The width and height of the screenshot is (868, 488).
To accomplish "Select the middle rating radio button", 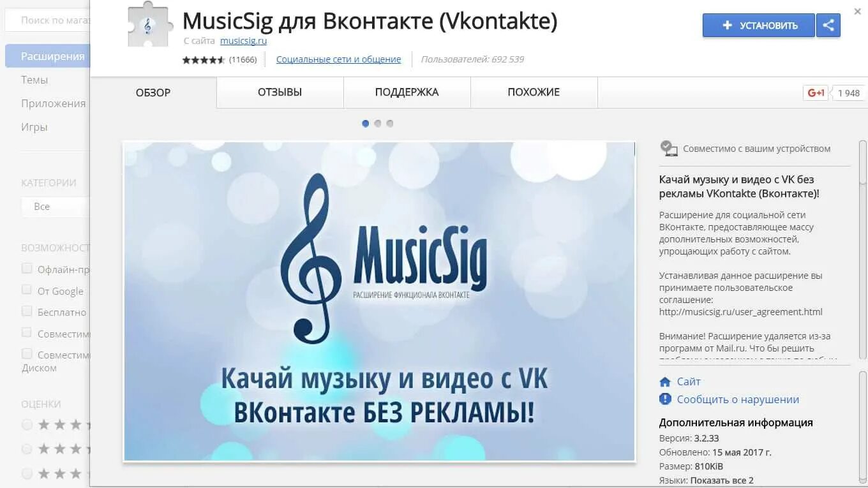I will (x=27, y=449).
